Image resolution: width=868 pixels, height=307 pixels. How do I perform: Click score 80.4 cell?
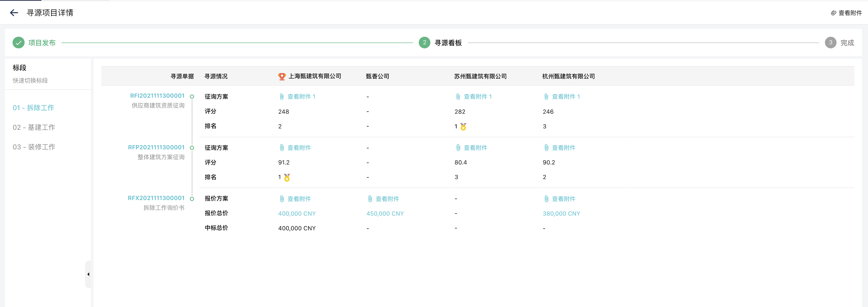tap(461, 163)
